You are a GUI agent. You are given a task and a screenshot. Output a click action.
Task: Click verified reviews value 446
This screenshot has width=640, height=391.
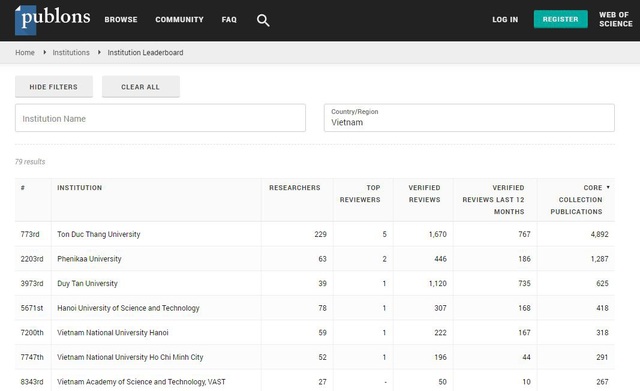[440, 259]
